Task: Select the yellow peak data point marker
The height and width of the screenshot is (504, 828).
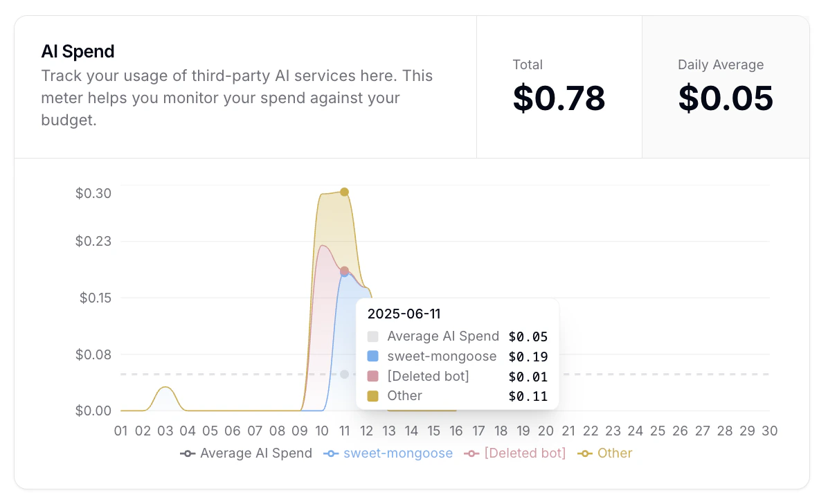Action: click(x=344, y=192)
